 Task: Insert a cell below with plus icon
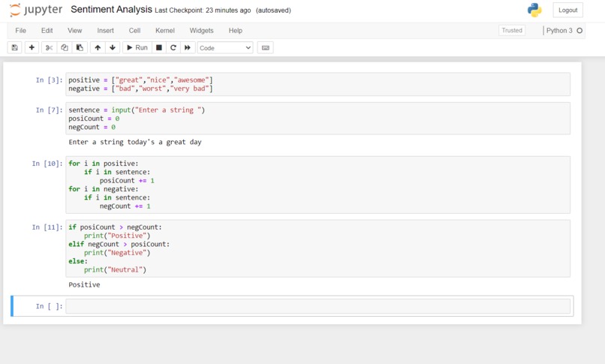[x=32, y=48]
